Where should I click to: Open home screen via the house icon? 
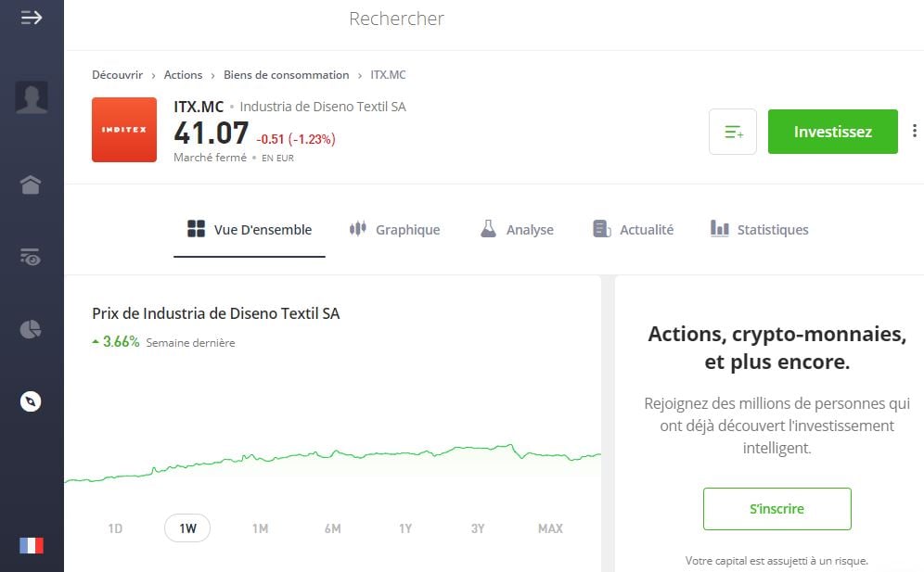tap(32, 184)
